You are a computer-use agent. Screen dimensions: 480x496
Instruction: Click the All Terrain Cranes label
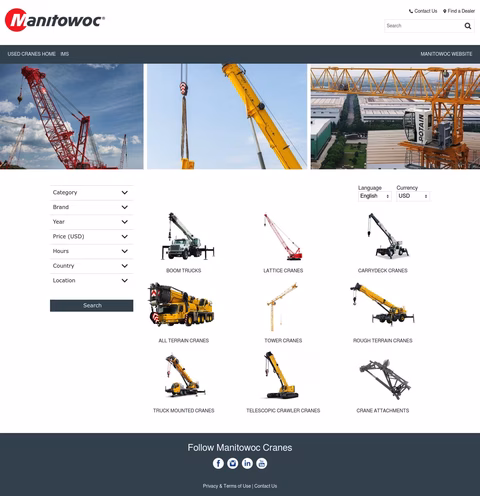coord(184,341)
